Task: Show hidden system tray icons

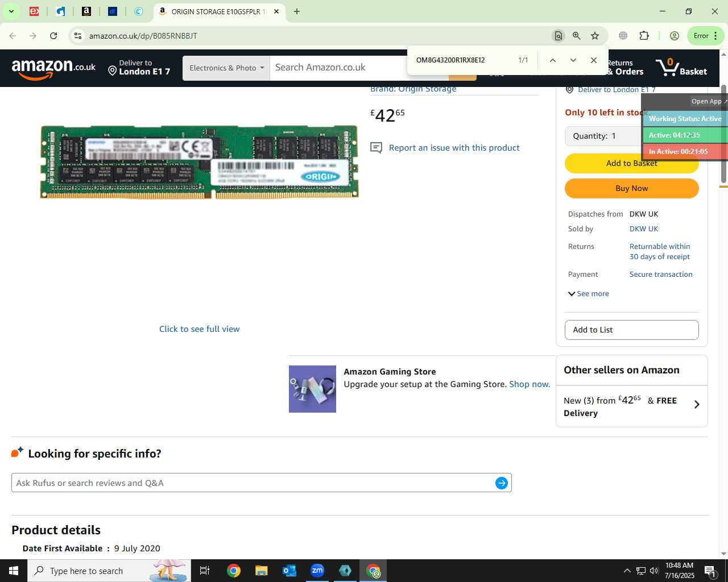Action: click(x=627, y=571)
